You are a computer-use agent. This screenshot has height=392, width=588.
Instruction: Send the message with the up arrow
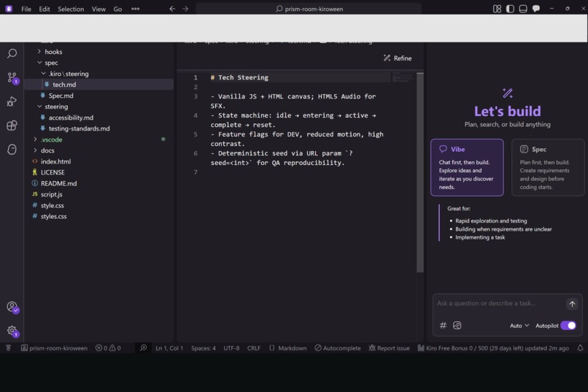pos(572,304)
